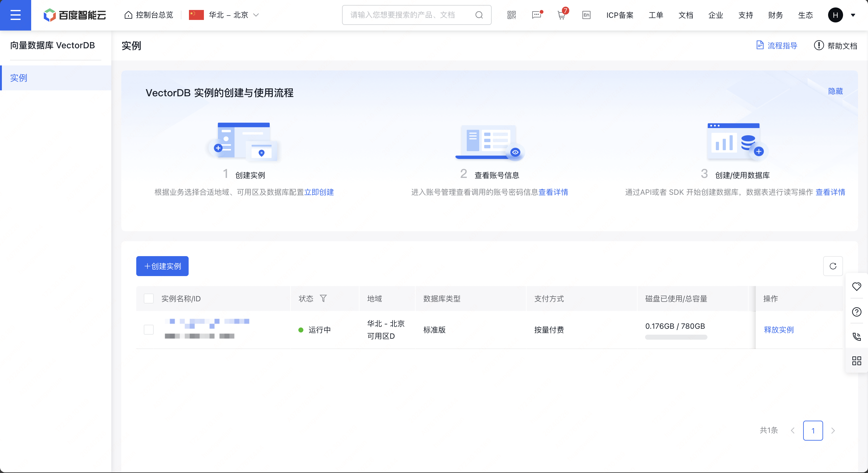This screenshot has width=868, height=473.
Task: Open the messages notification icon
Action: coord(537,15)
